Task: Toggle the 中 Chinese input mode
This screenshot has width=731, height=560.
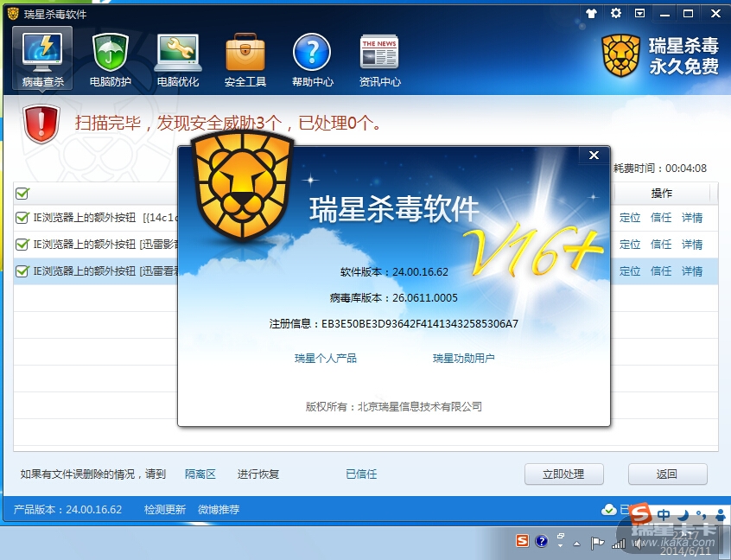Action: point(664,515)
